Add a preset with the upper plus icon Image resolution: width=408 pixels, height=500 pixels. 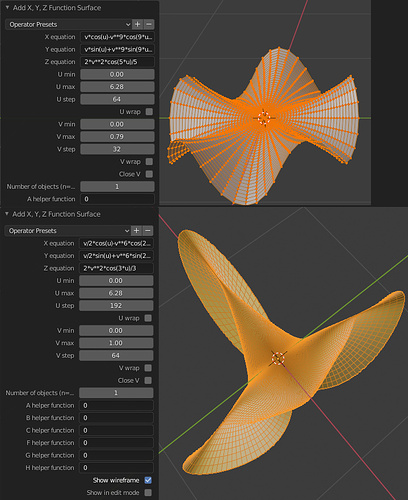(137, 24)
